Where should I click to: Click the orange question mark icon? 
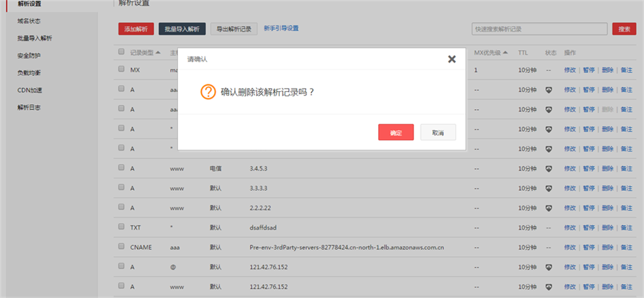pos(208,92)
